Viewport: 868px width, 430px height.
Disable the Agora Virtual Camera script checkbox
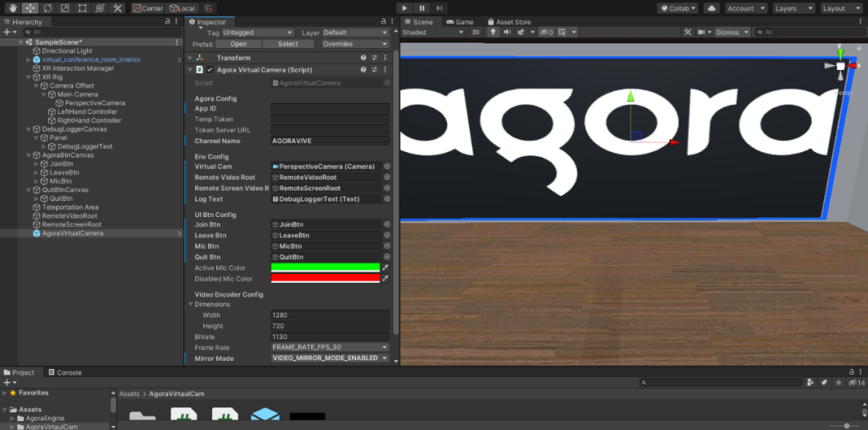tap(210, 70)
